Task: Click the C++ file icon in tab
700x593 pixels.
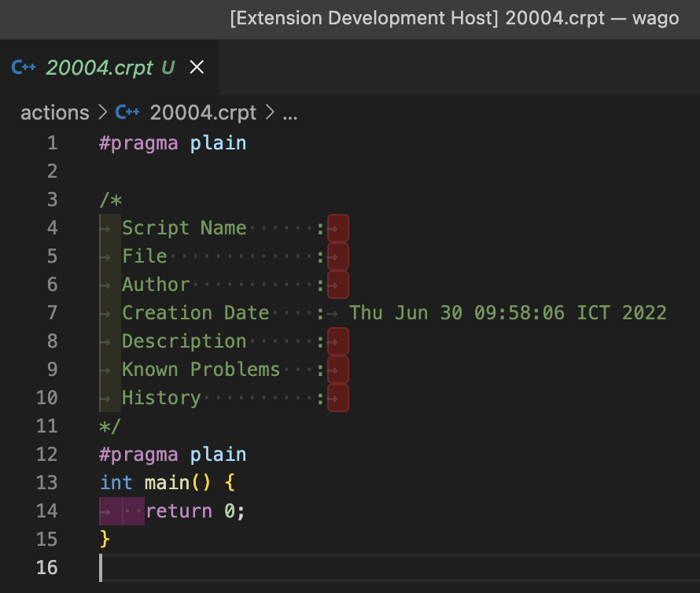Action: 24,68
